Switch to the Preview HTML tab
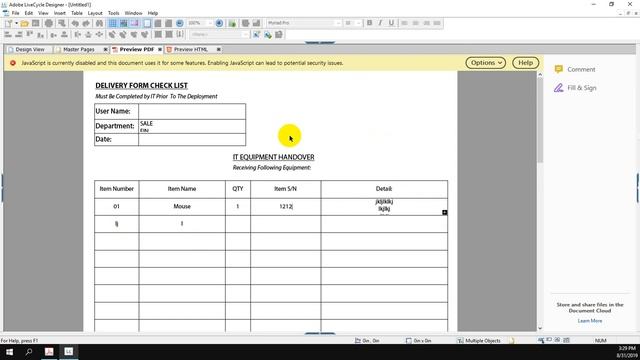The image size is (640, 360). tap(191, 49)
